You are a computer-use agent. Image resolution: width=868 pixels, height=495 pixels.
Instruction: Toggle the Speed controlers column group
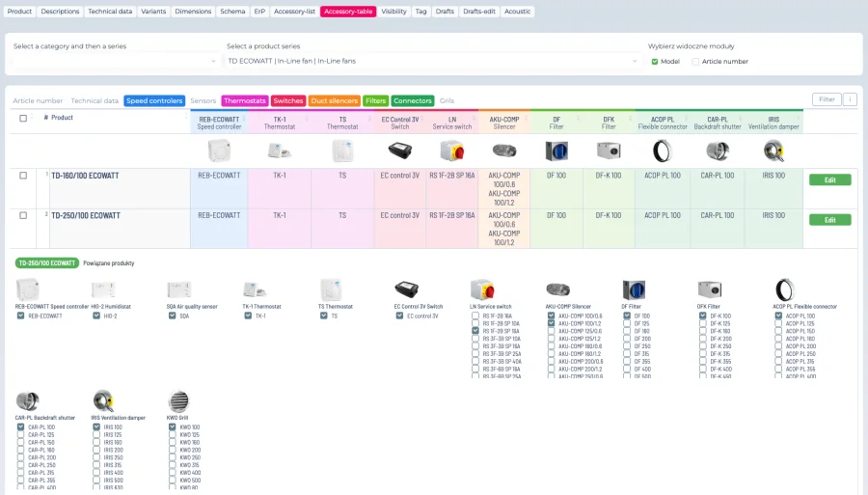pyautogui.click(x=154, y=100)
